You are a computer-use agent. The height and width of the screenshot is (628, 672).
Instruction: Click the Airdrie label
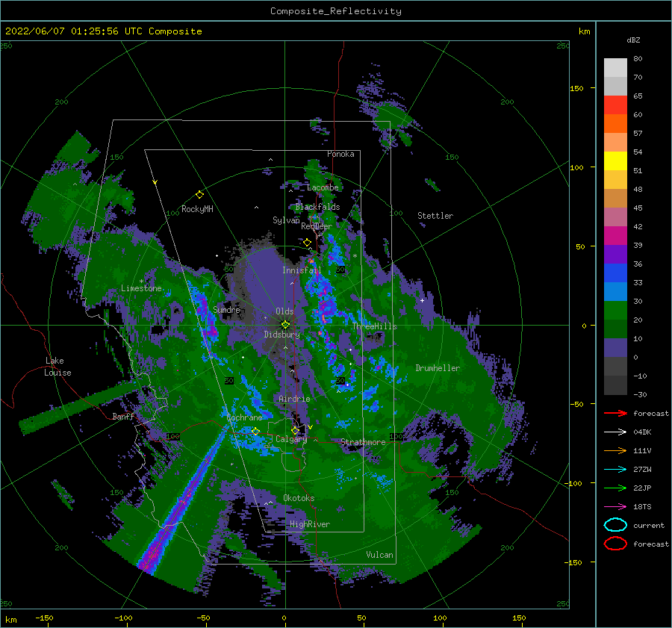(x=294, y=399)
